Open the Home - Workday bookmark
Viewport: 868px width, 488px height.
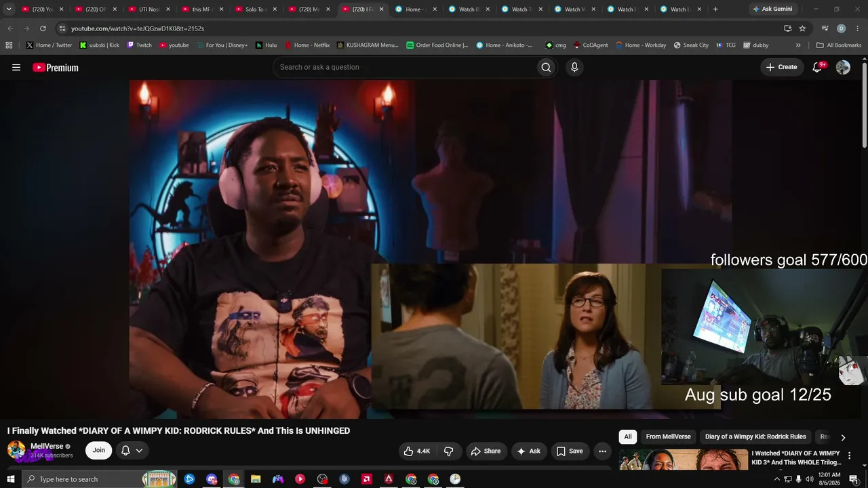pos(641,45)
